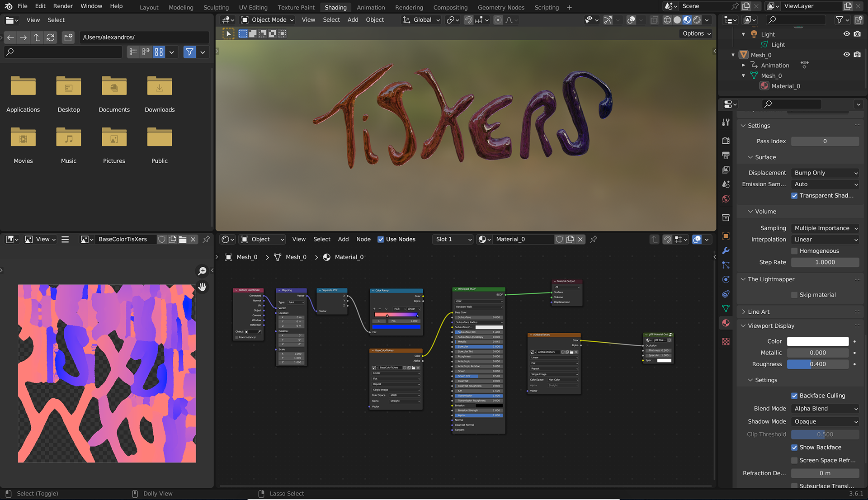The height and width of the screenshot is (500, 868).
Task: Toggle the file browser filter funnel icon
Action: (x=189, y=52)
